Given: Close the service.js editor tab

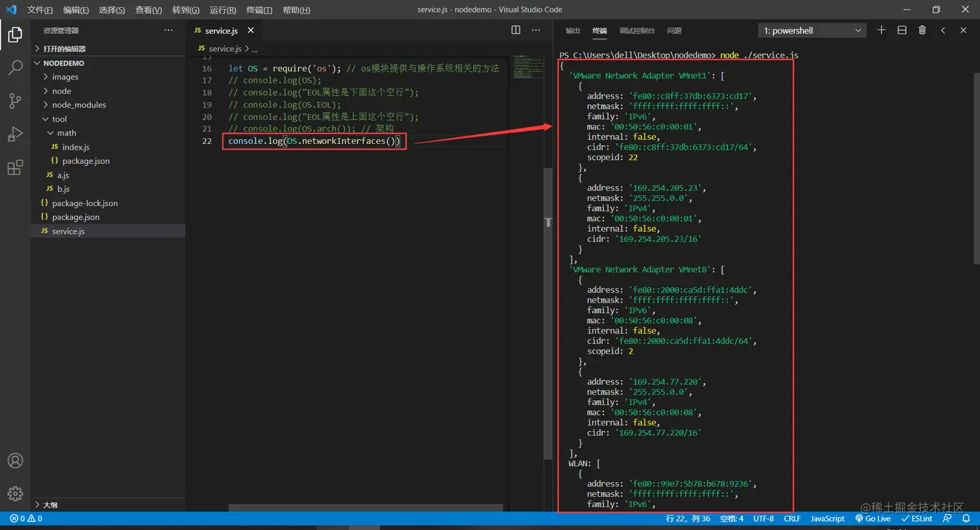Looking at the screenshot, I should (251, 30).
